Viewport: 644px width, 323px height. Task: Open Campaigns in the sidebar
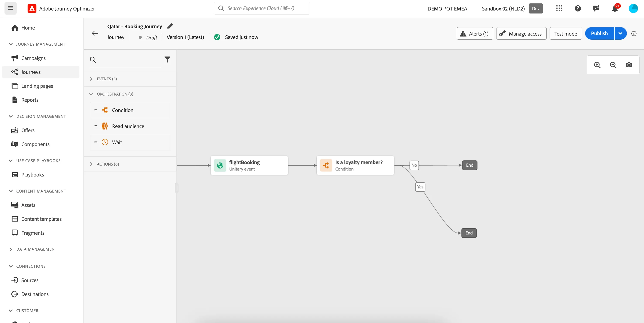pos(40,58)
